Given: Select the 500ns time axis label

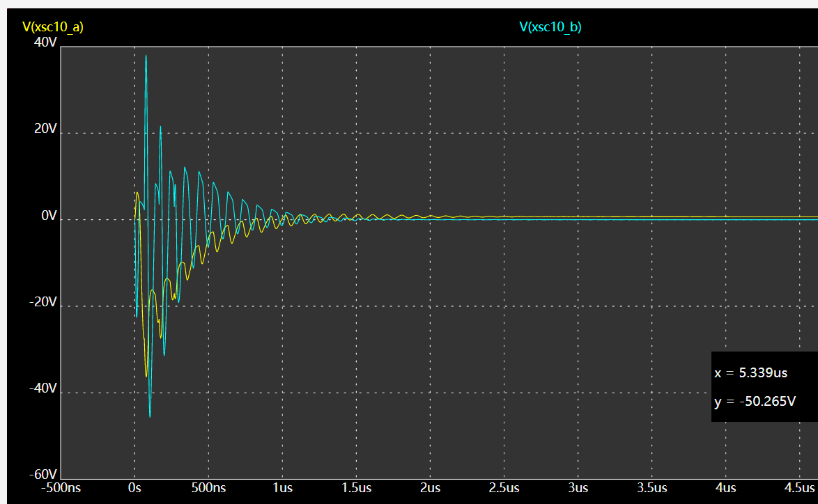Looking at the screenshot, I should [209, 488].
